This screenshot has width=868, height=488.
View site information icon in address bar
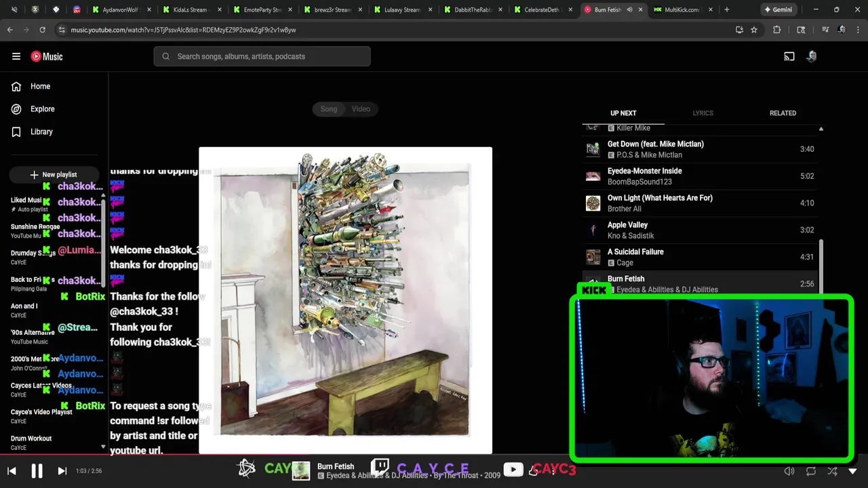tap(62, 30)
